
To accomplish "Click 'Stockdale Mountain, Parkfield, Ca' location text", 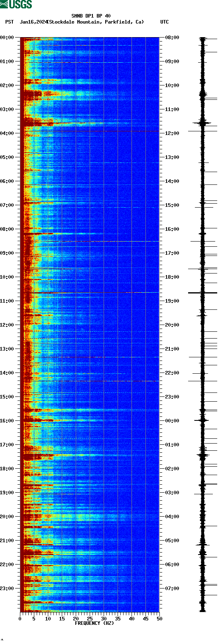I will tap(95, 22).
